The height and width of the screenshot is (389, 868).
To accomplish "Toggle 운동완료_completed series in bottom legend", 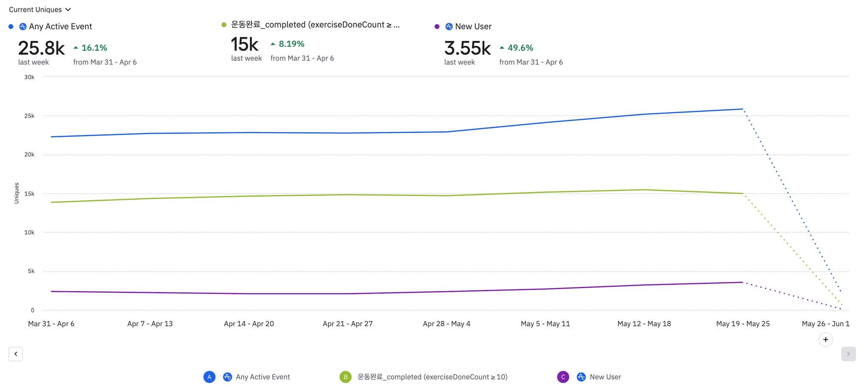I will pyautogui.click(x=432, y=377).
